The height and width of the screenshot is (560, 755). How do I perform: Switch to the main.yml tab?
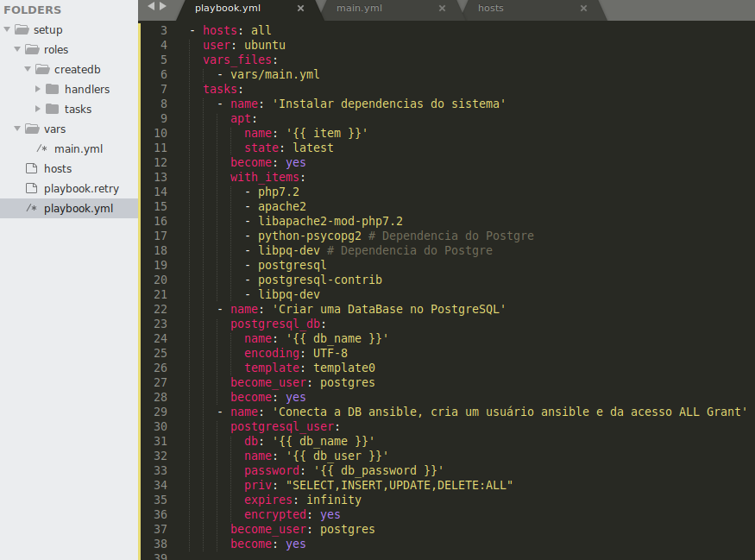(x=359, y=9)
